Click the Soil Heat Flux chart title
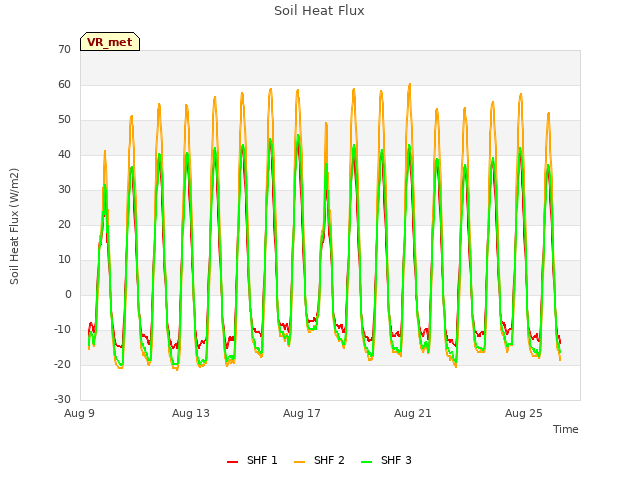The image size is (640, 480). click(x=319, y=11)
